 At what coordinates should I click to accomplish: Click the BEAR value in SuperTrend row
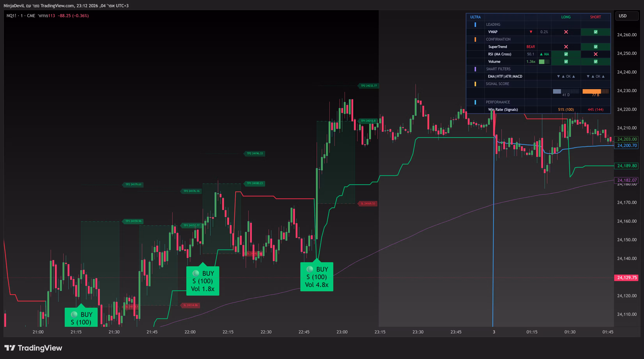531,47
